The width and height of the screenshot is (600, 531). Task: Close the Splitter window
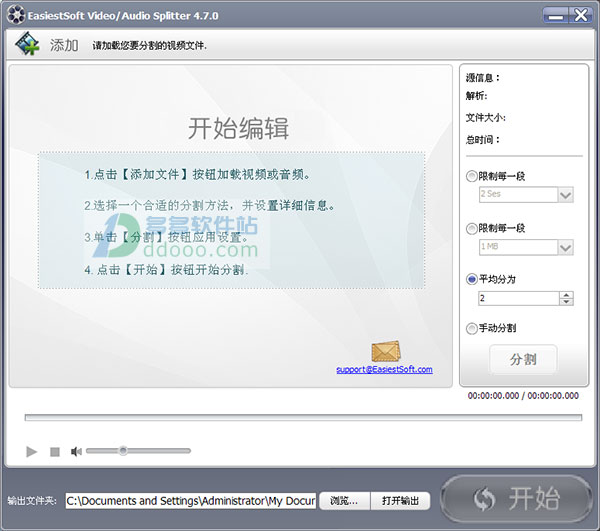580,16
